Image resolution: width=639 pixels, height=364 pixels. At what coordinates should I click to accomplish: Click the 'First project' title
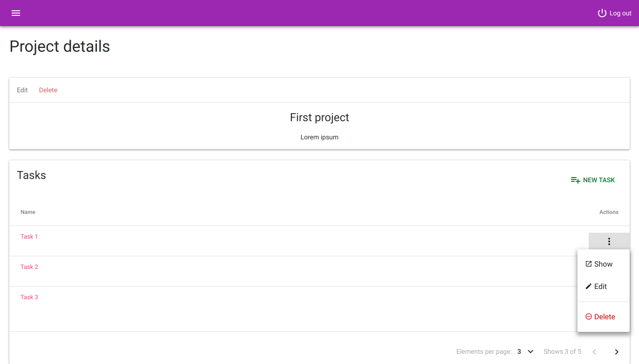[319, 117]
